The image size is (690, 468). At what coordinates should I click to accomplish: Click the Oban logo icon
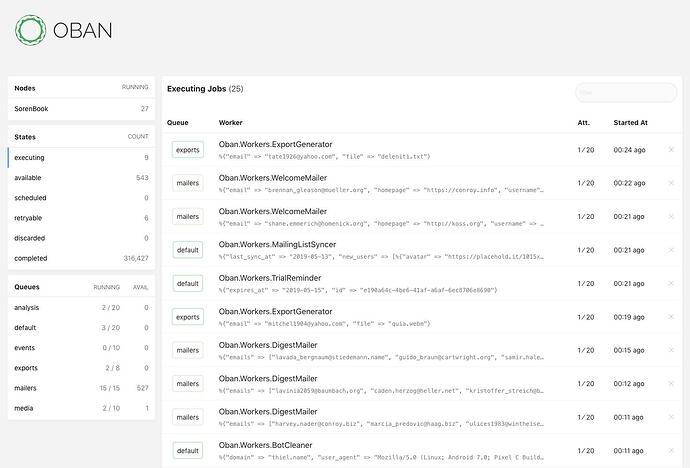point(30,30)
